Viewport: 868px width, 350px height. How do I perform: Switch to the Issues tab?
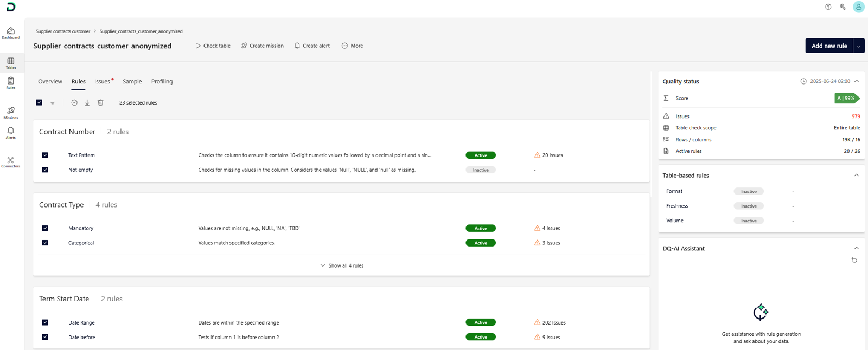[x=102, y=81]
